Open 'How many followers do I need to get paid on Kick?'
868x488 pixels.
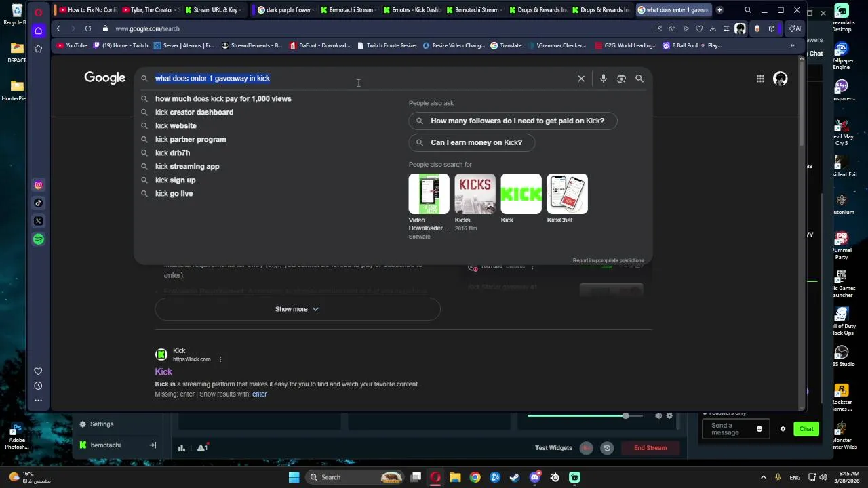(513, 121)
